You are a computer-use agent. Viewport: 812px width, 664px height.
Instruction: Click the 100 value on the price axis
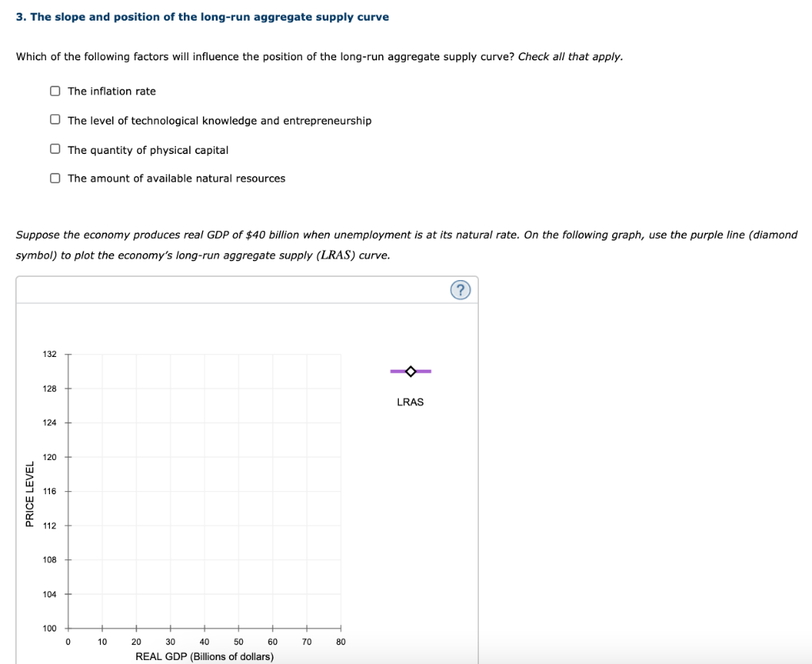[x=50, y=628]
